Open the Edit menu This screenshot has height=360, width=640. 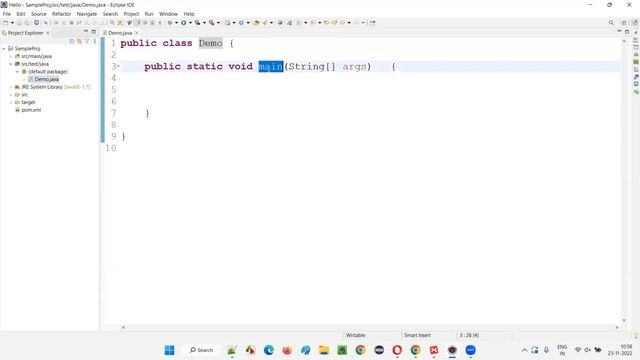[x=21, y=14]
